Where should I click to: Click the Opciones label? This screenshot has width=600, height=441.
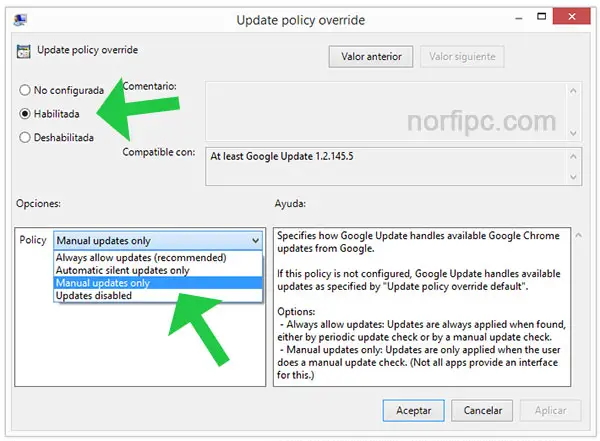38,203
